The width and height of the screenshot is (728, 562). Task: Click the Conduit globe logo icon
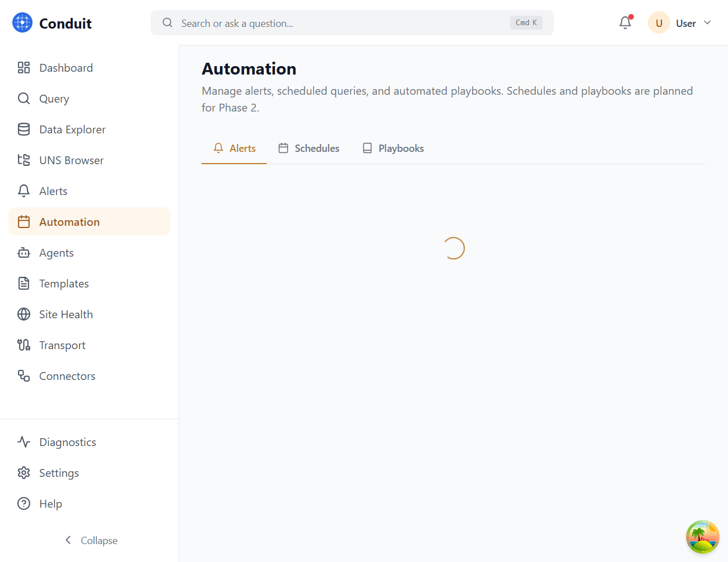click(x=22, y=23)
